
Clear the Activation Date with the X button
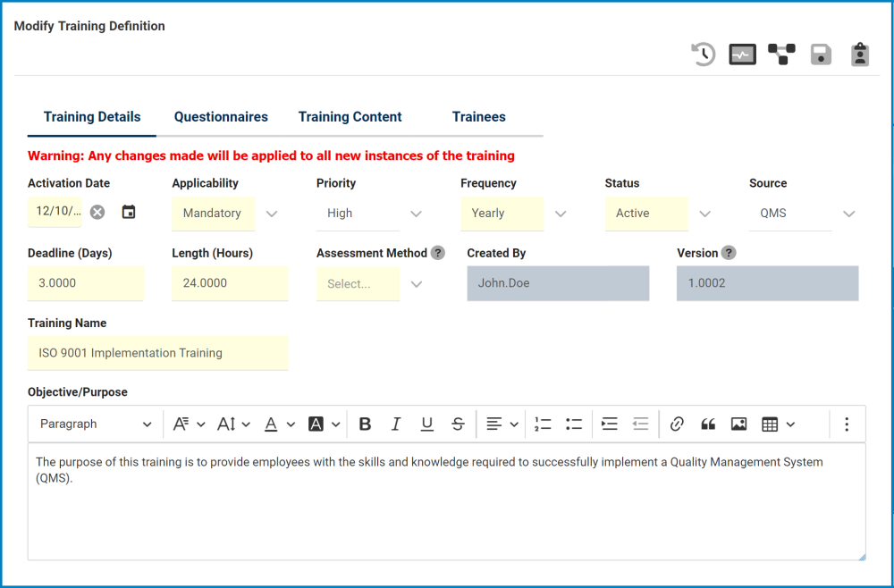(97, 213)
